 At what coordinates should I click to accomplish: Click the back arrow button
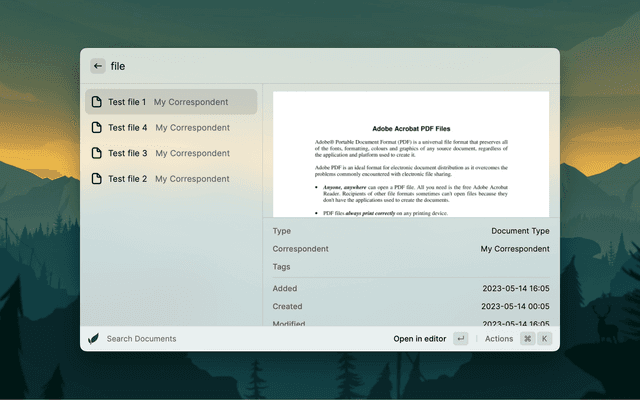[98, 66]
